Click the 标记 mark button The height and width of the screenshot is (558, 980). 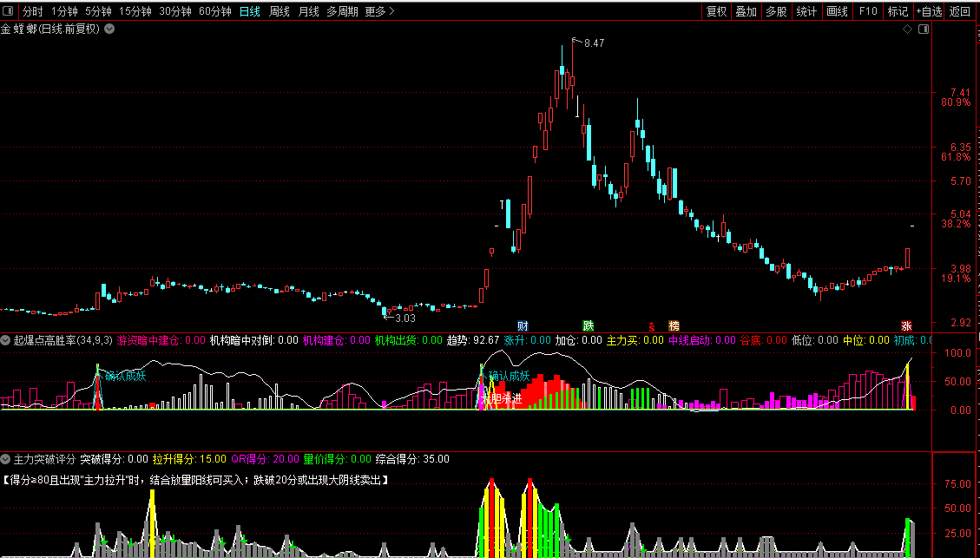click(898, 11)
